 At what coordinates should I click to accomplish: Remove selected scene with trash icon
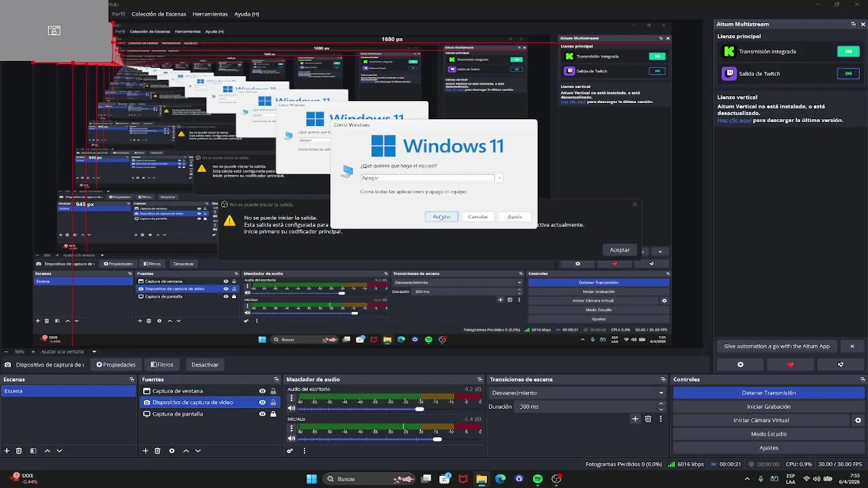[x=19, y=451]
